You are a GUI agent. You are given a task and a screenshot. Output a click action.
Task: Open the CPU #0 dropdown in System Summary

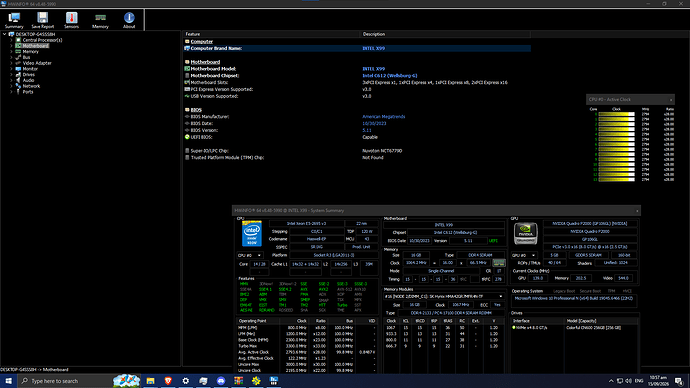250,255
